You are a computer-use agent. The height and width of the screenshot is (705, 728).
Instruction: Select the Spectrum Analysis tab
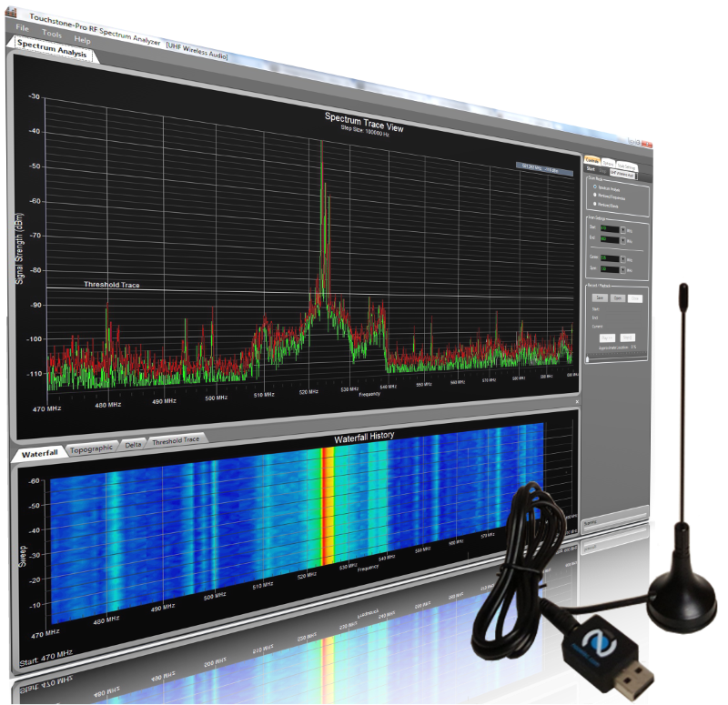(52, 52)
